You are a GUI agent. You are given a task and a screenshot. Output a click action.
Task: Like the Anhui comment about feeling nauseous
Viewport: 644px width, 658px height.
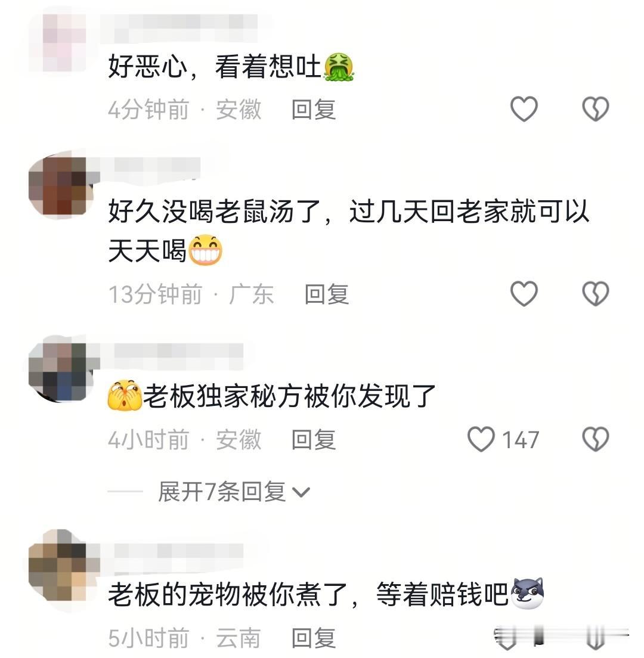point(524,109)
